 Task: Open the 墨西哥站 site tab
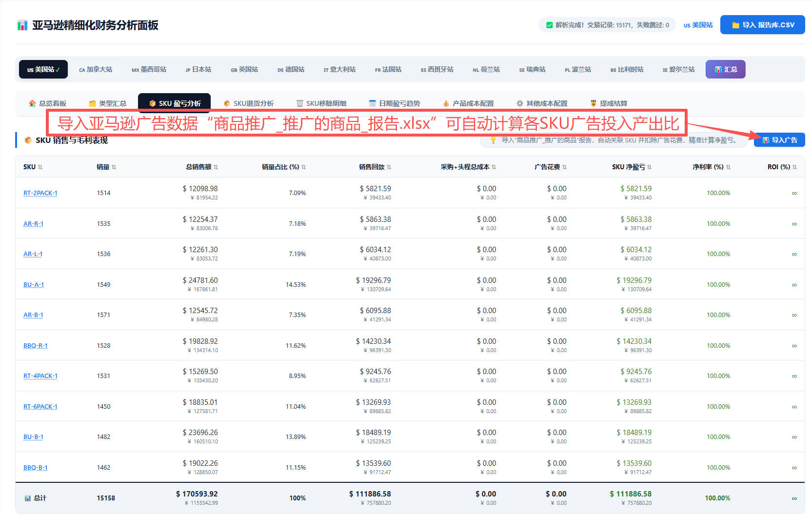point(149,69)
